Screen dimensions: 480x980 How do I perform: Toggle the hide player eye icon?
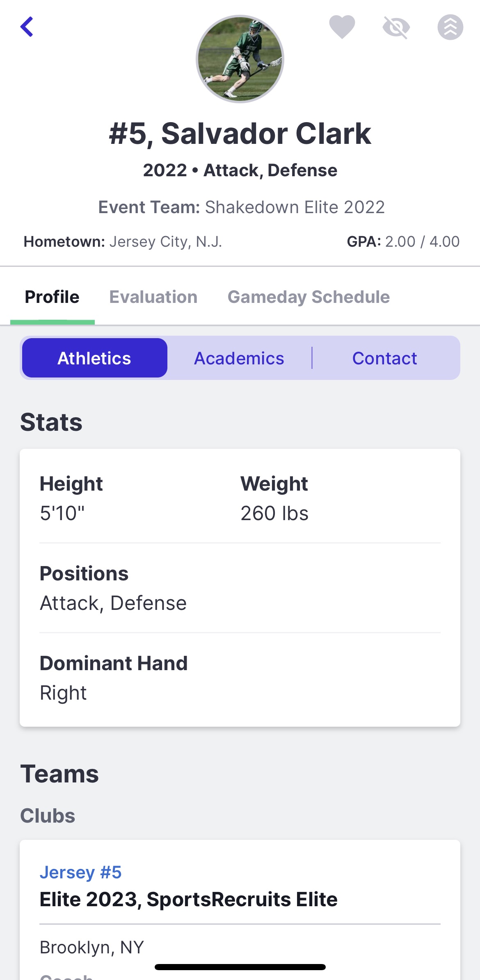pyautogui.click(x=396, y=27)
